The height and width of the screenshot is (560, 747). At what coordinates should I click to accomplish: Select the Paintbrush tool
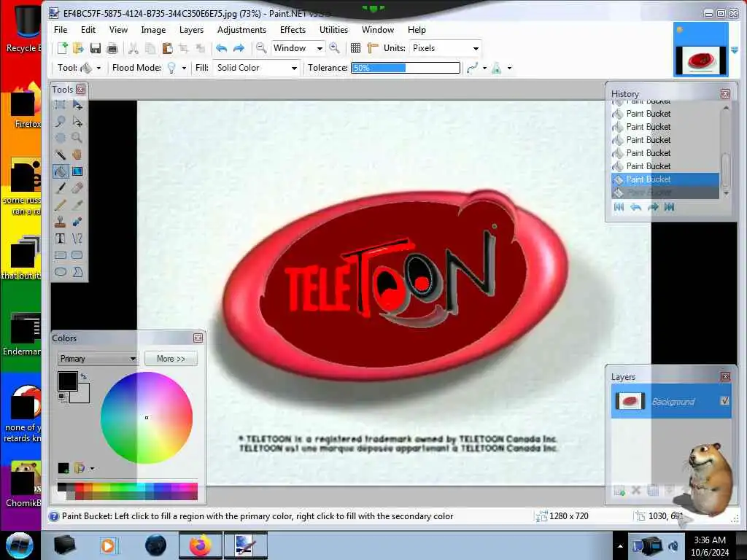61,188
